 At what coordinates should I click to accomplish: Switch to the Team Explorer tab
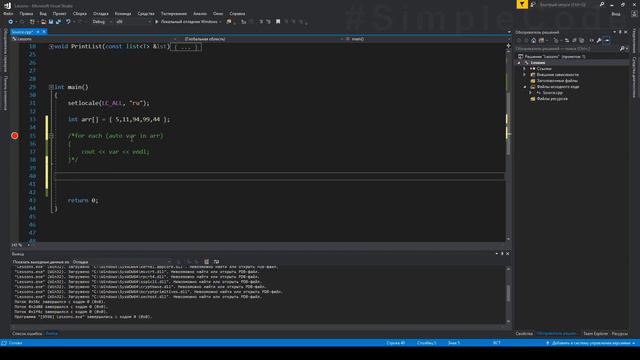click(x=596, y=333)
